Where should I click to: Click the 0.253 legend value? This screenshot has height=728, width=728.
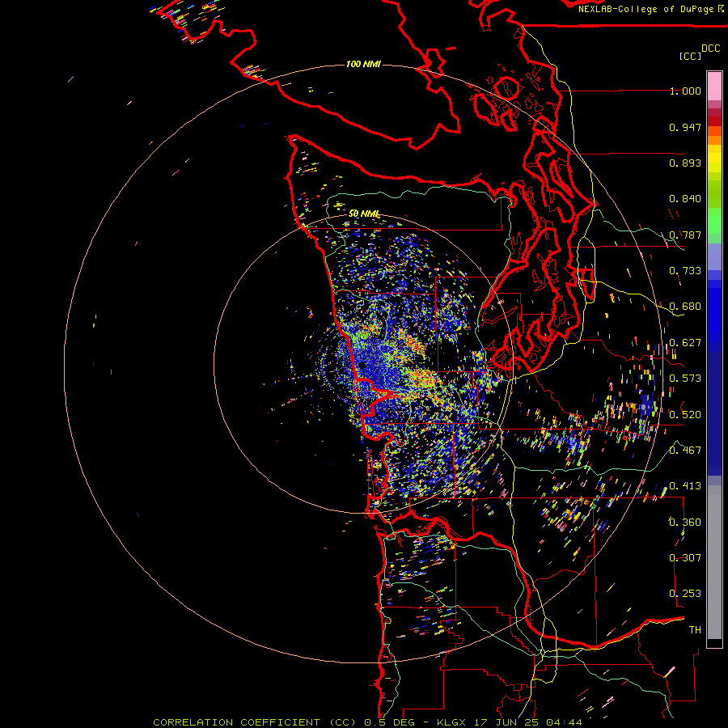[x=685, y=594]
